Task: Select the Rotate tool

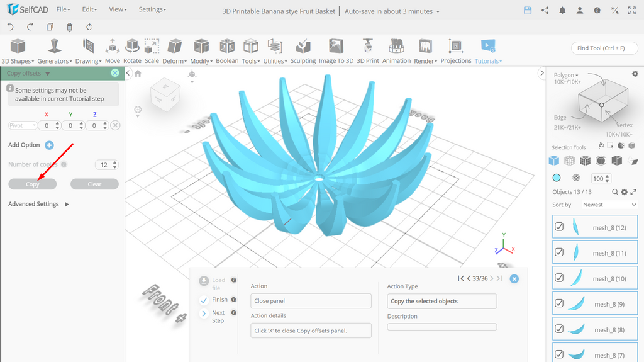Action: (132, 51)
